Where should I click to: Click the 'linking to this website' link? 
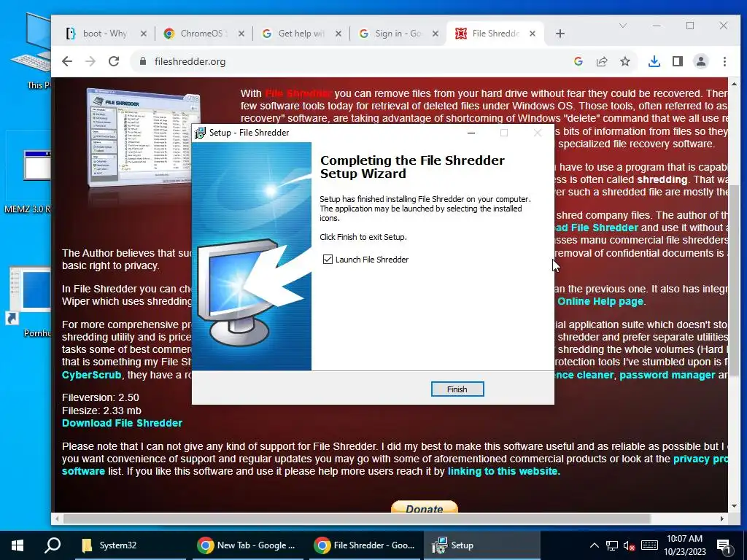503,471
